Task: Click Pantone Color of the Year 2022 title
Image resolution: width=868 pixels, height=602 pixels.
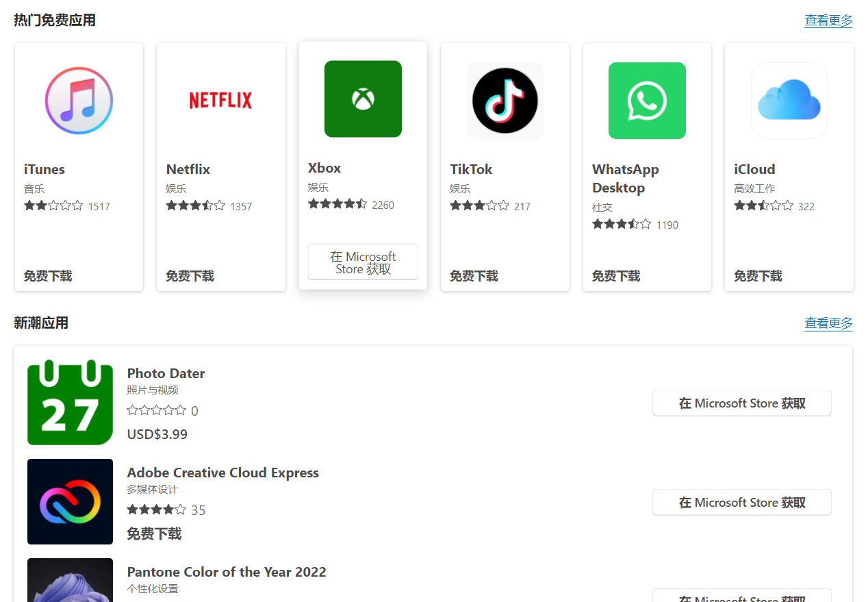Action: 227,572
